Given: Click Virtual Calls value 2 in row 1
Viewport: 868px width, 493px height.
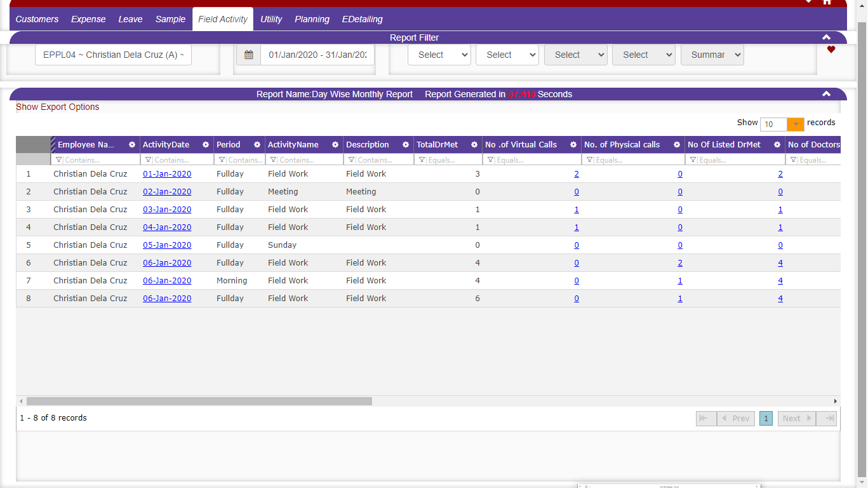Looking at the screenshot, I should point(577,173).
